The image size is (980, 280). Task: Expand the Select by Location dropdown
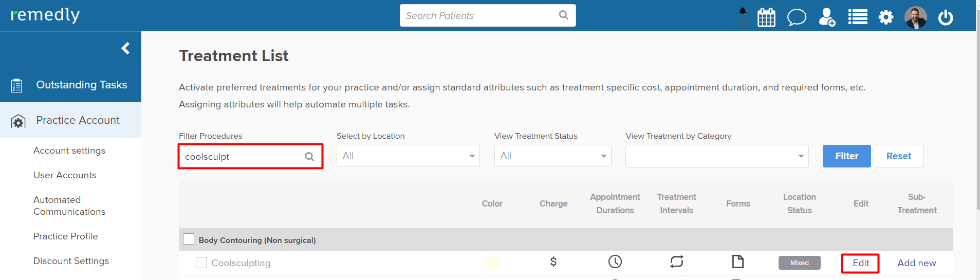click(x=408, y=156)
